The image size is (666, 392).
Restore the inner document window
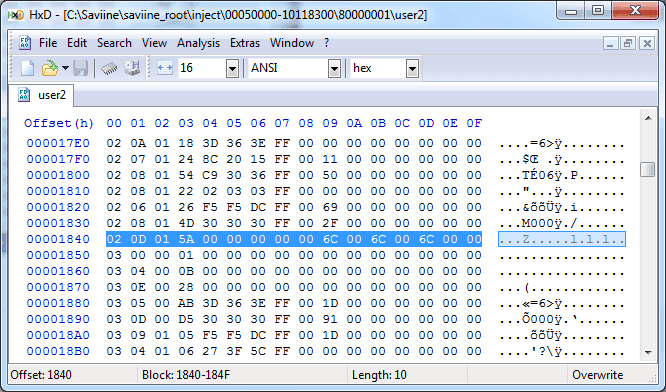[628, 43]
